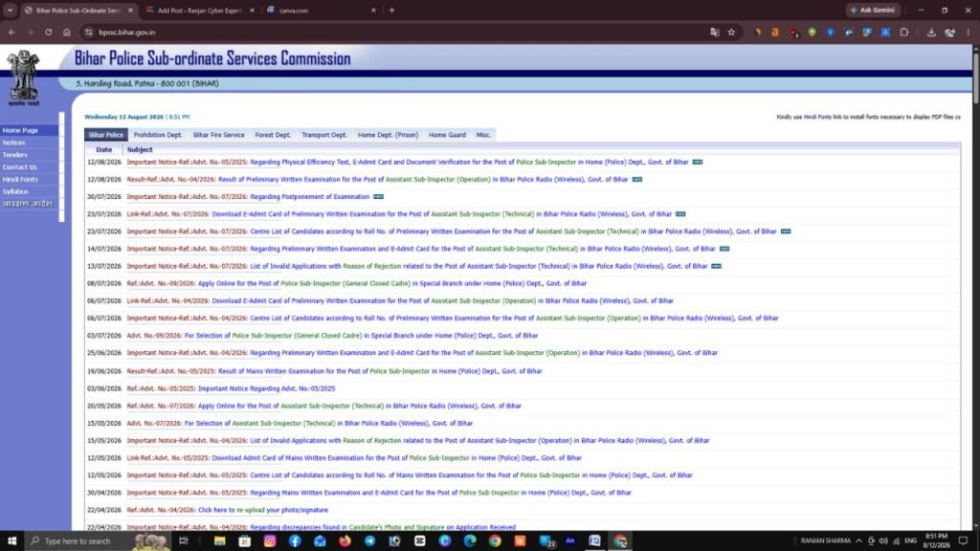
Task: Open the Extensions puzzle icon
Action: [903, 32]
